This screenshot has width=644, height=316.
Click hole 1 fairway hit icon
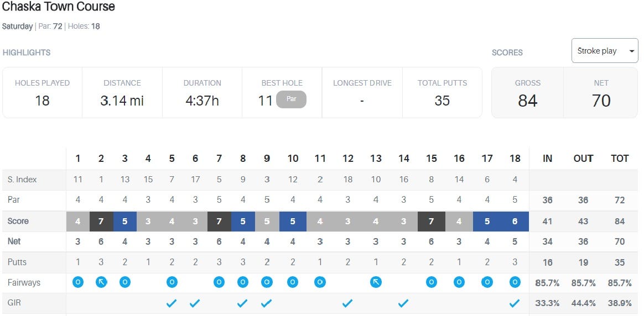78,282
